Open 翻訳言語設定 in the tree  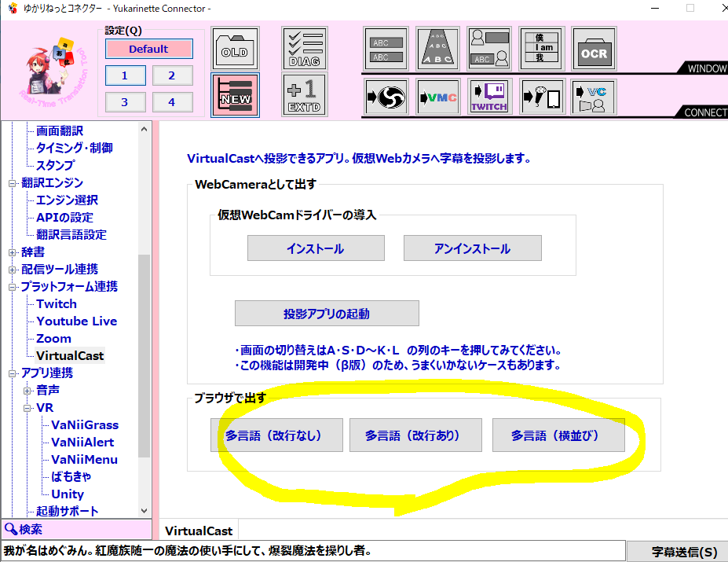(x=71, y=235)
